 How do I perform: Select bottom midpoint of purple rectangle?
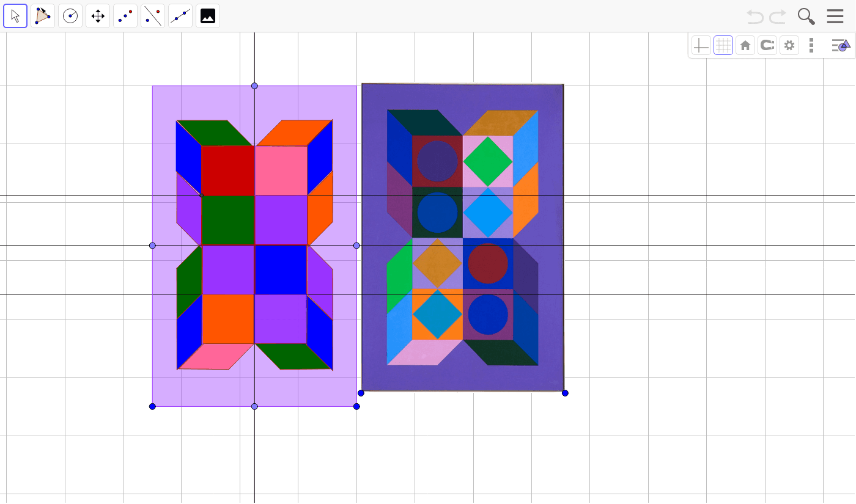(x=254, y=406)
